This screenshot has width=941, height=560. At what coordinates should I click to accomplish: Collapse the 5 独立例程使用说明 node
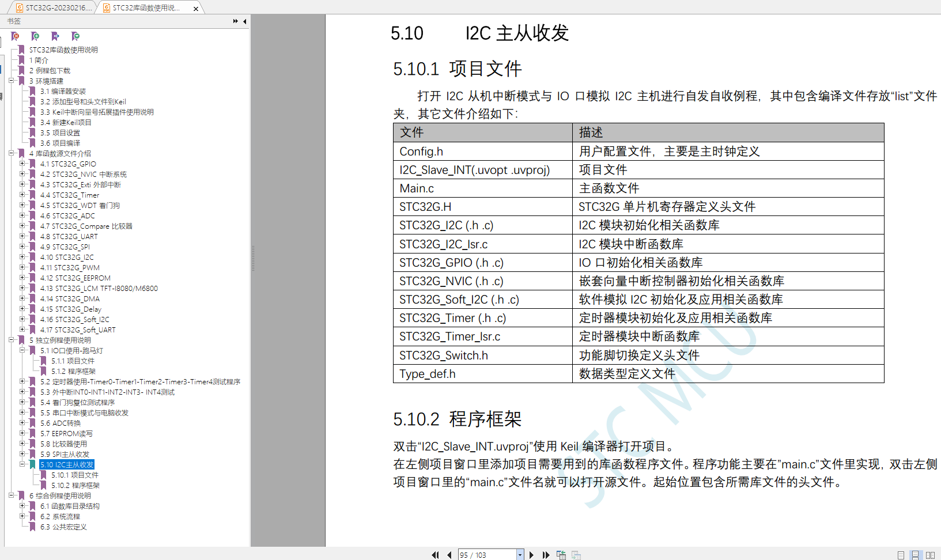point(11,340)
